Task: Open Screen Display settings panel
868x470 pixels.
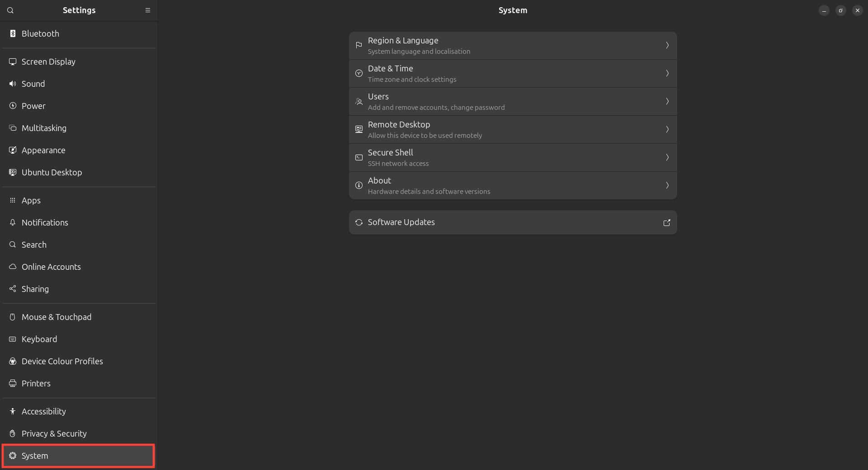Action: point(48,61)
